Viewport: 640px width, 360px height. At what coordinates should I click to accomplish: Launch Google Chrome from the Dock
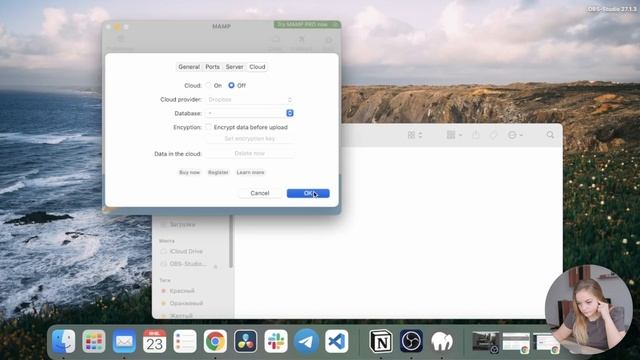pyautogui.click(x=215, y=341)
